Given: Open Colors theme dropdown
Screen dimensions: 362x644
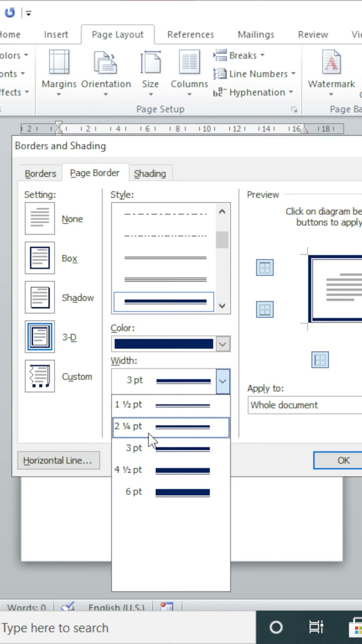Looking at the screenshot, I should tap(13, 55).
